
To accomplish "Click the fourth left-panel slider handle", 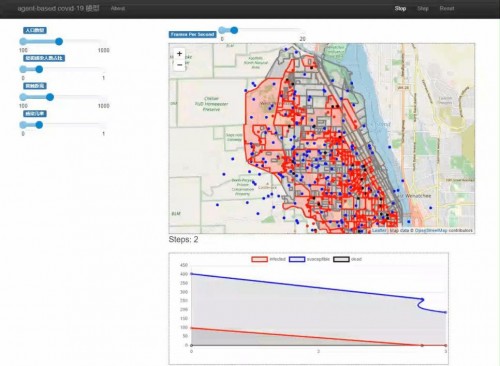I will tap(39, 125).
